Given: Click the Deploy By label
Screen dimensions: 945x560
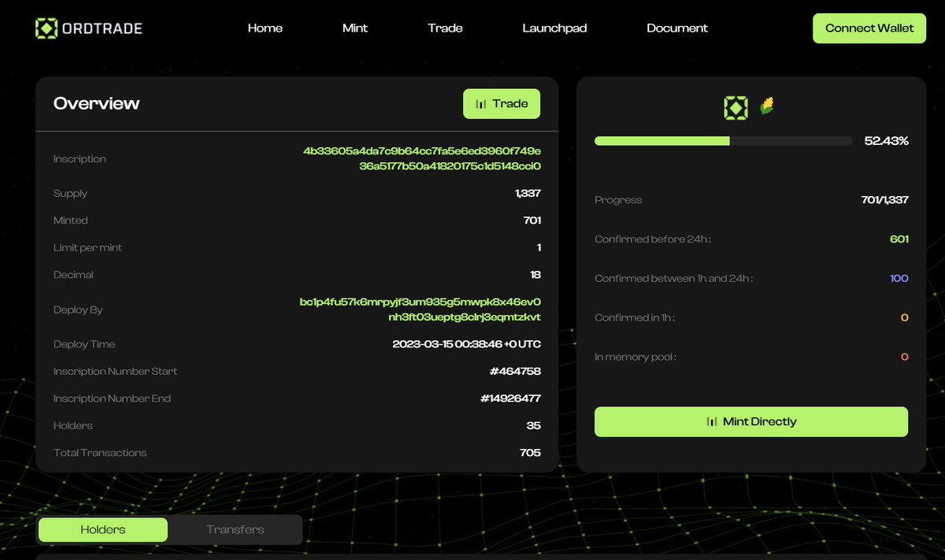Looking at the screenshot, I should 78,310.
